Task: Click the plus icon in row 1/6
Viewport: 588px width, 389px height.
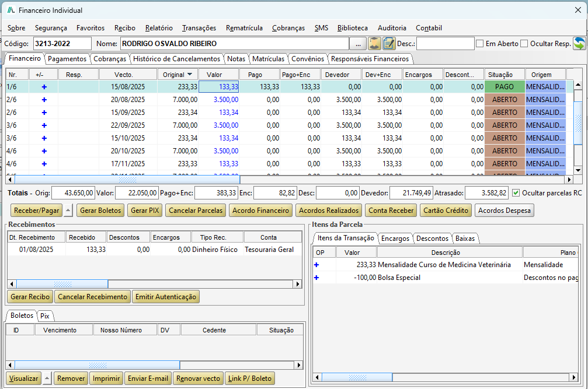Action: click(44, 87)
